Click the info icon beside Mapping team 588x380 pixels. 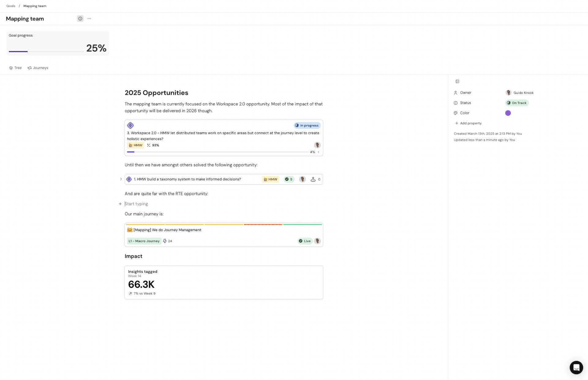click(80, 19)
